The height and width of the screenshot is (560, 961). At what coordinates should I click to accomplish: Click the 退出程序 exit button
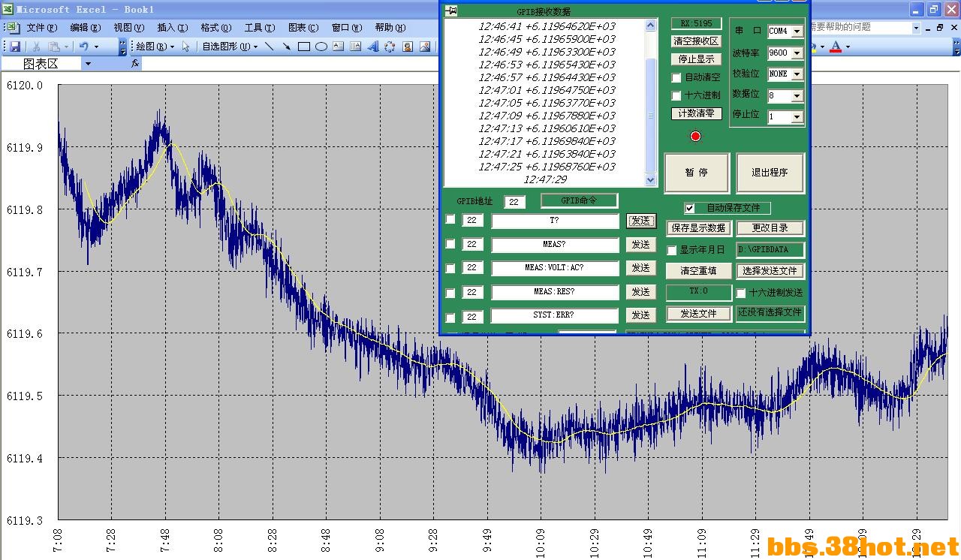coord(770,173)
